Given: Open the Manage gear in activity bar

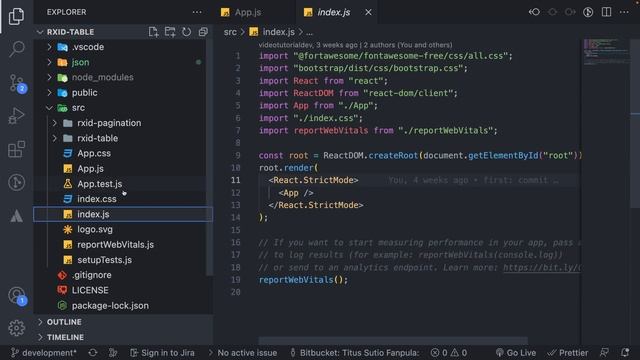Looking at the screenshot, I should (x=16, y=328).
